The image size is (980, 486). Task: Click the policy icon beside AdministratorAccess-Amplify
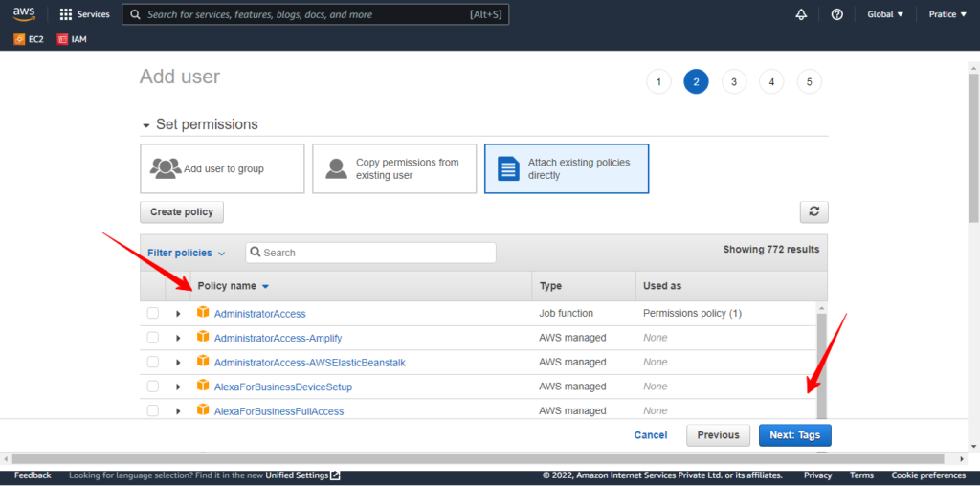click(x=203, y=338)
